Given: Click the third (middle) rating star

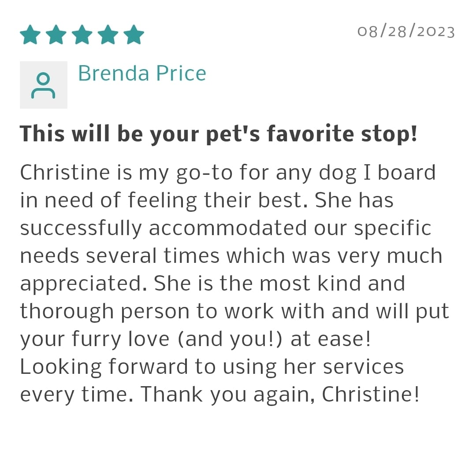Looking at the screenshot, I should [x=82, y=35].
